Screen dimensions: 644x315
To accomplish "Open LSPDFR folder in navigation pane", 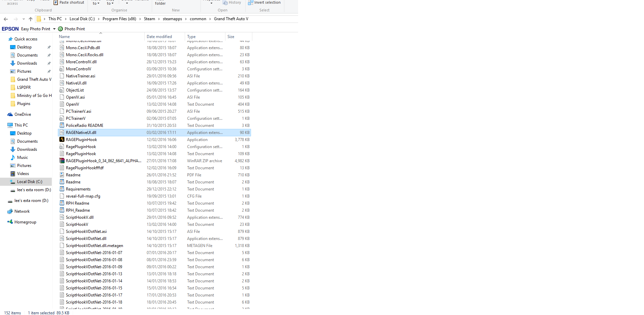I will (x=24, y=87).
